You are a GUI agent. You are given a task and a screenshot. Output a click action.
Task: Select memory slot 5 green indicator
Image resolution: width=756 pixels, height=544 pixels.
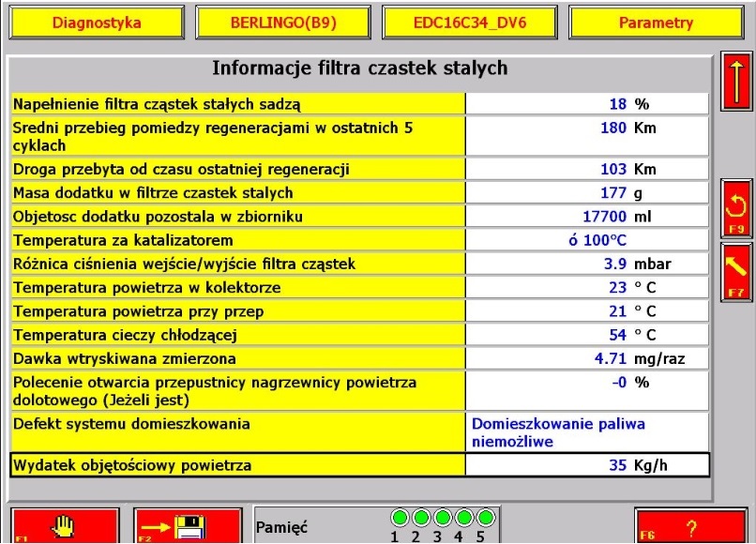[486, 519]
